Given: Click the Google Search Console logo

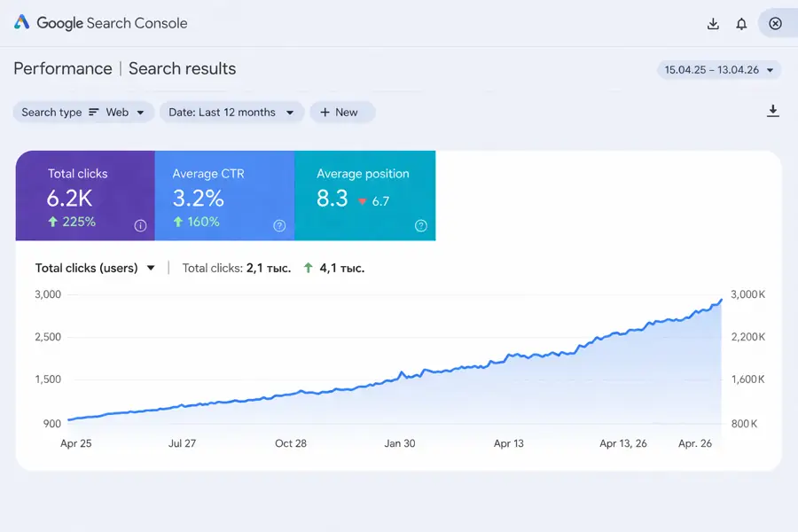Looking at the screenshot, I should [x=102, y=23].
